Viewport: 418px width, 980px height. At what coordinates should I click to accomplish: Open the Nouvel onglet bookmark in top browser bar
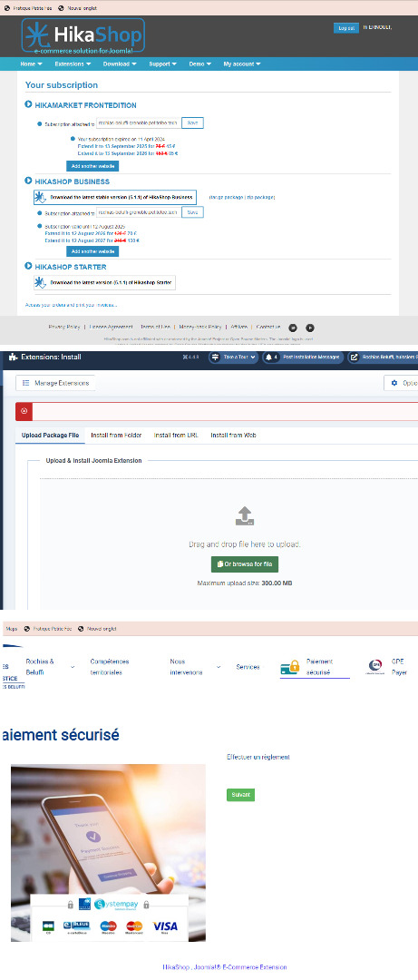tap(77, 8)
